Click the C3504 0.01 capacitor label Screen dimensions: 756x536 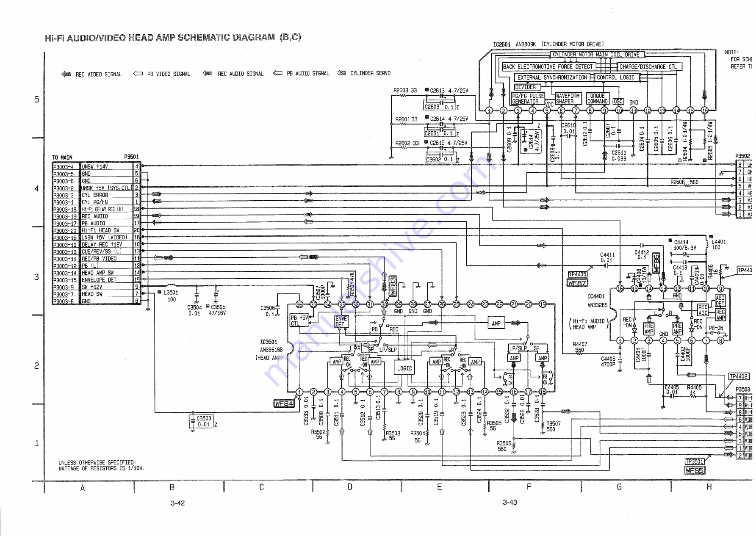tap(194, 310)
